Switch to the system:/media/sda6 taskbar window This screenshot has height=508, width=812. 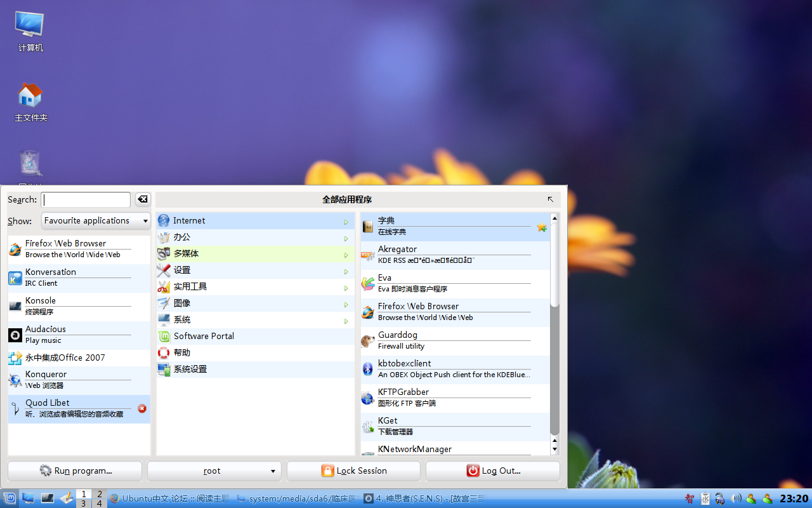point(298,498)
